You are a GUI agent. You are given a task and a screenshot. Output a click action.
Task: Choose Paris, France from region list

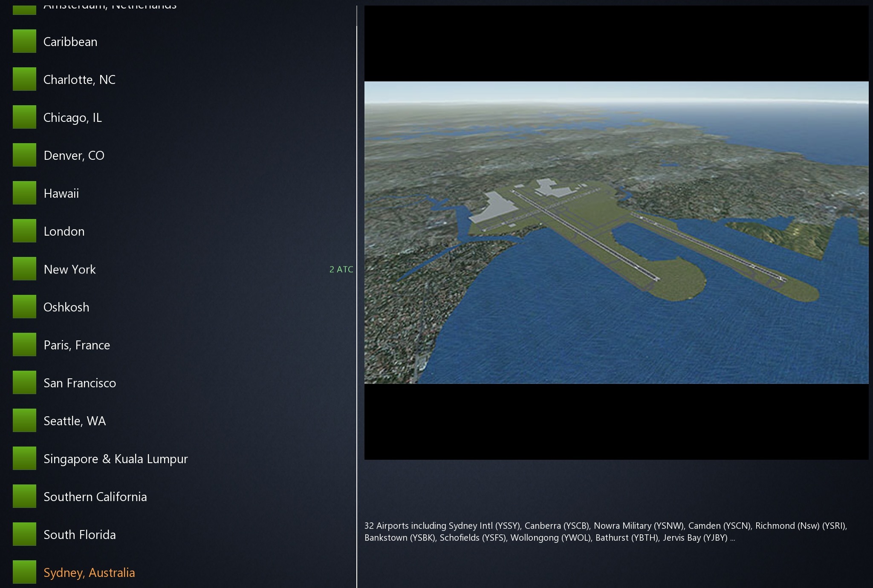pyautogui.click(x=77, y=345)
